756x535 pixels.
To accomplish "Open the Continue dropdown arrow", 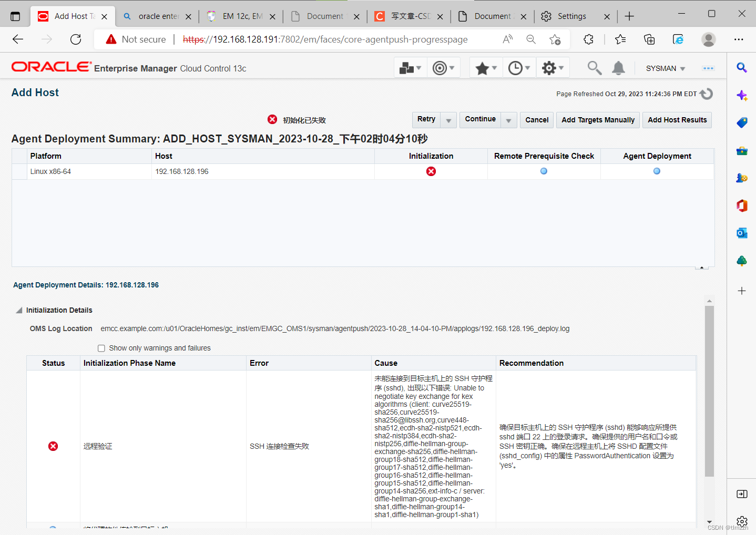I will click(508, 120).
